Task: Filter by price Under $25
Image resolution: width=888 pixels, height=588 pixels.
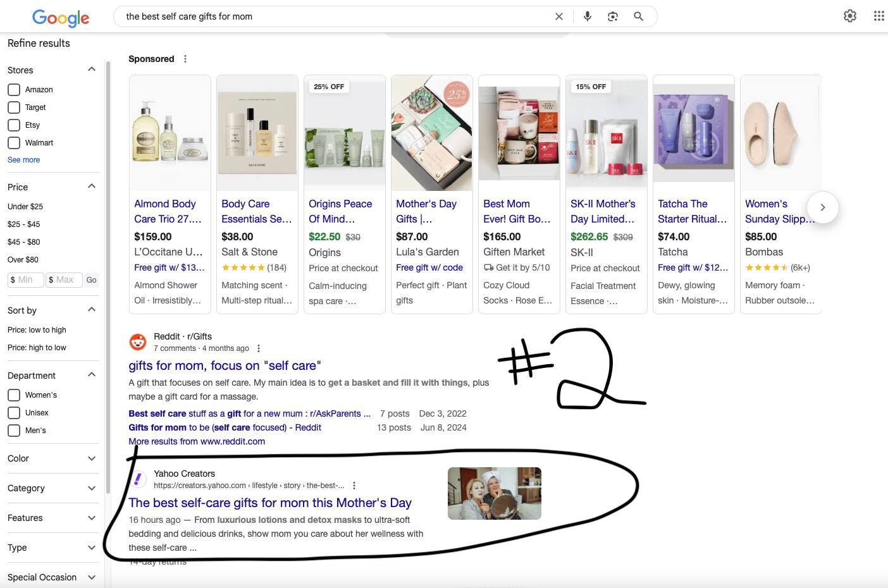Action: point(25,207)
